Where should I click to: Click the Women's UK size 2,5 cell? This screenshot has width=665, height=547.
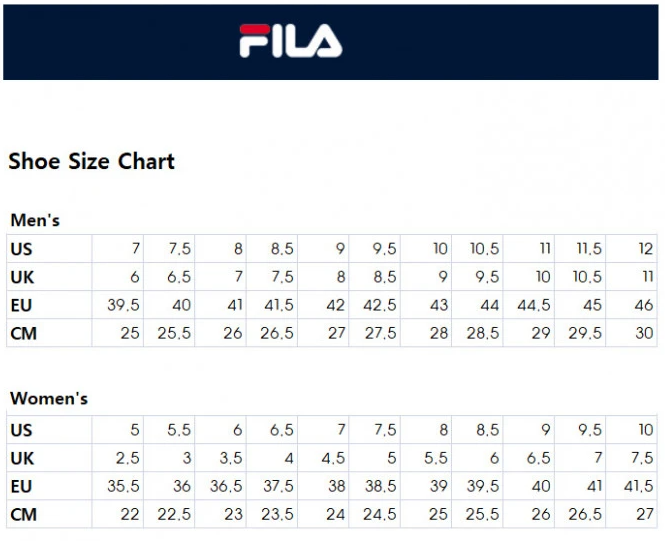[x=126, y=458]
